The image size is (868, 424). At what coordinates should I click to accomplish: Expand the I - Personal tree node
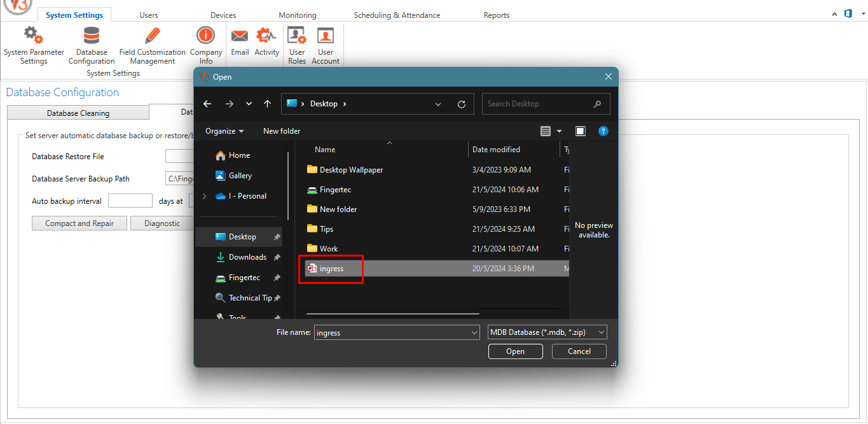204,196
